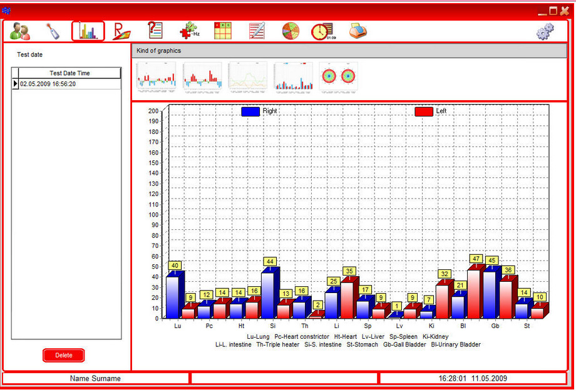
Task: Click the test probe icon in toolbar
Action: 54,31
